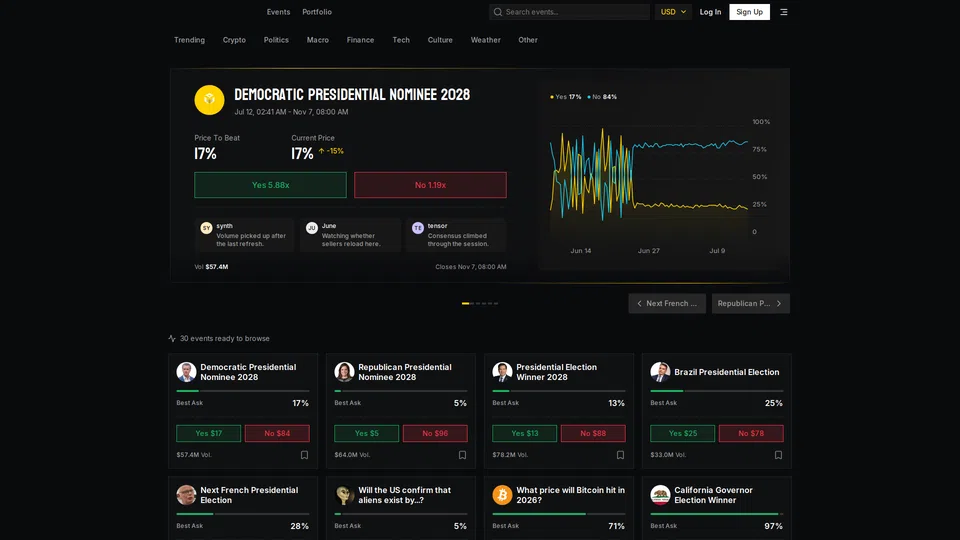This screenshot has width=960, height=540.
Task: Click the activity pulse icon beside events count
Action: pyautogui.click(x=172, y=339)
